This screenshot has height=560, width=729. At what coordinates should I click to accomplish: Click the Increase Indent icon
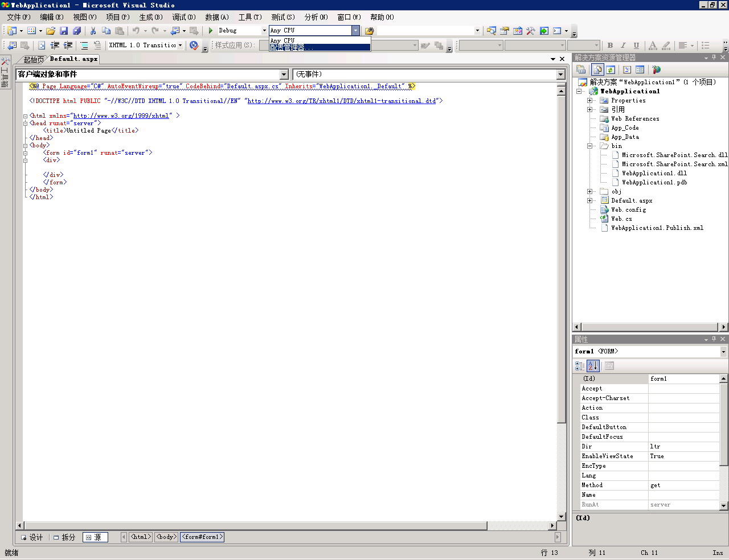[x=68, y=46]
